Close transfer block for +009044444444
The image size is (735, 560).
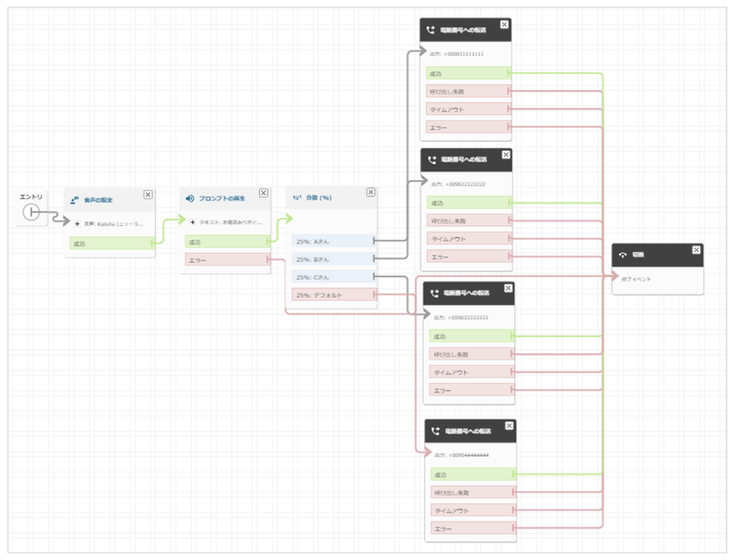[509, 426]
